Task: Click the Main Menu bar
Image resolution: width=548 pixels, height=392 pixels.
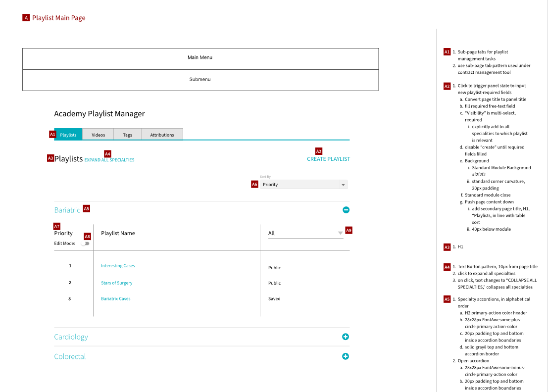Action: [x=200, y=59]
